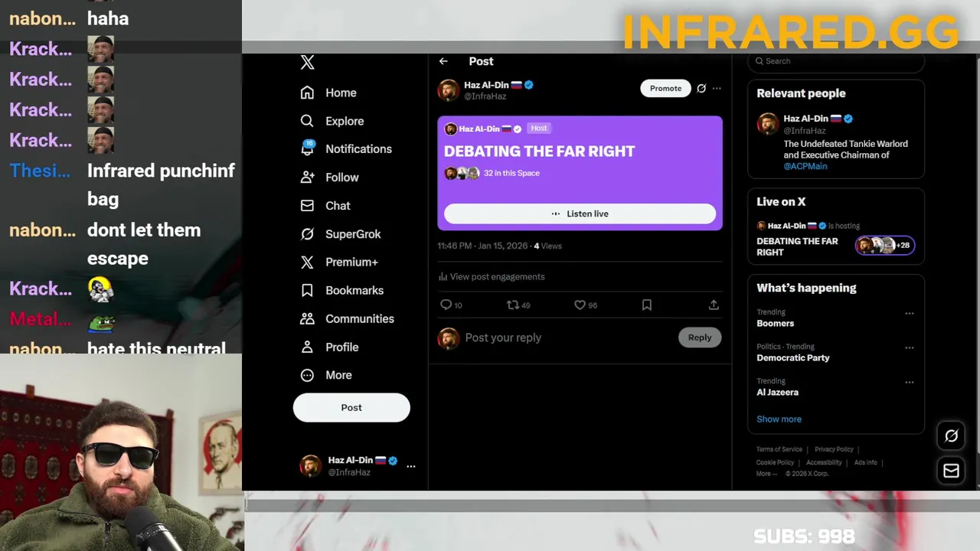Open Bookmarks list
The height and width of the screenshot is (551, 980).
tap(354, 291)
